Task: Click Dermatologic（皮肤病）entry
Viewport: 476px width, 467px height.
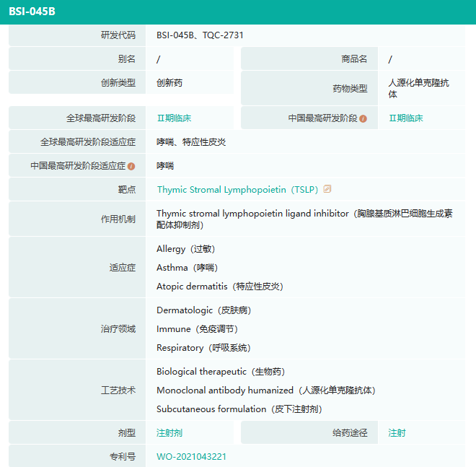Action: [203, 310]
